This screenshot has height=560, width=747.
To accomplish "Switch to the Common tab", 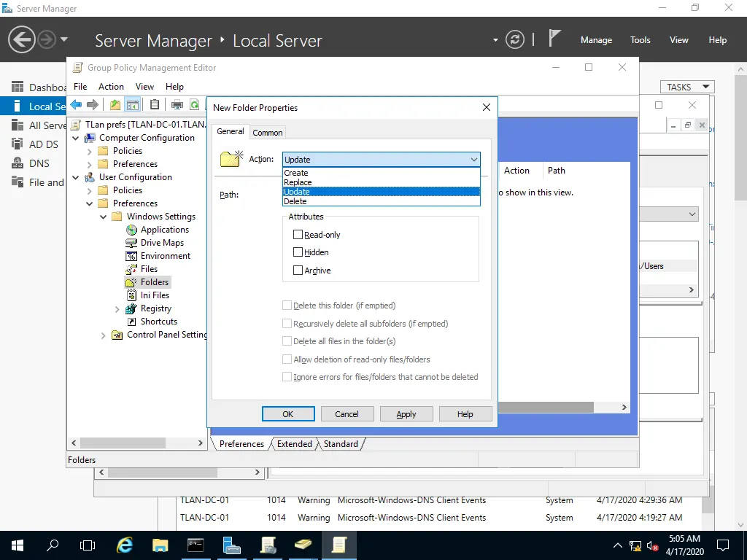I will tap(267, 133).
